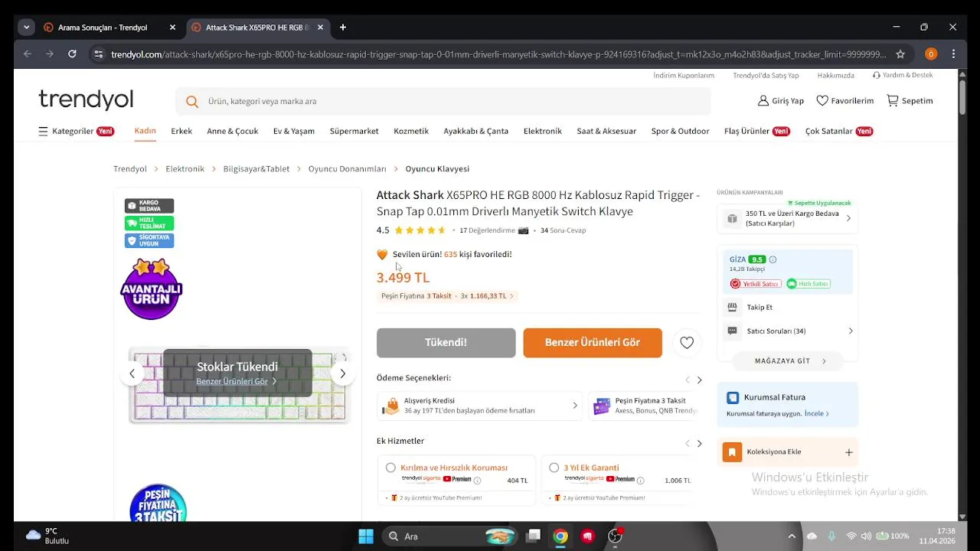Click Takip Et to follow seller
This screenshot has width=980, height=551.
759,307
